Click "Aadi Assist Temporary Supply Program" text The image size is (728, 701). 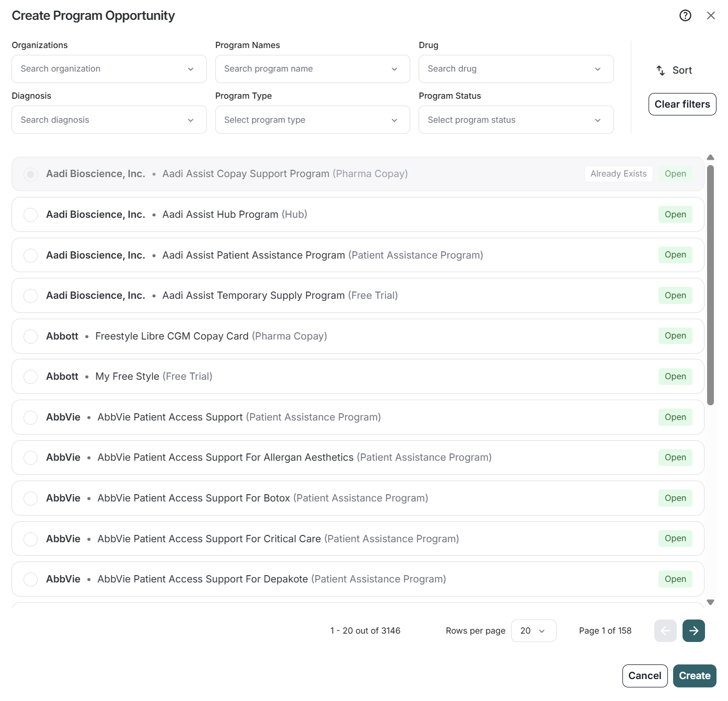(x=253, y=296)
